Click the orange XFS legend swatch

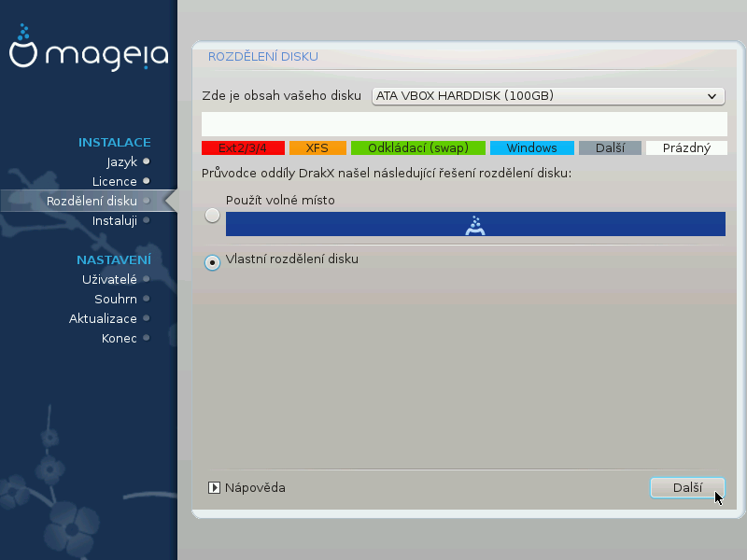pos(317,148)
